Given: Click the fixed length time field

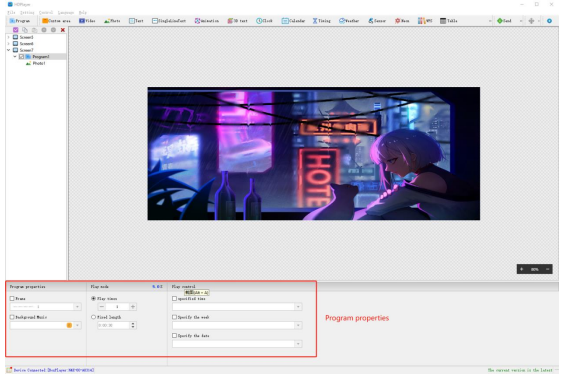Looking at the screenshot, I should coord(114,325).
